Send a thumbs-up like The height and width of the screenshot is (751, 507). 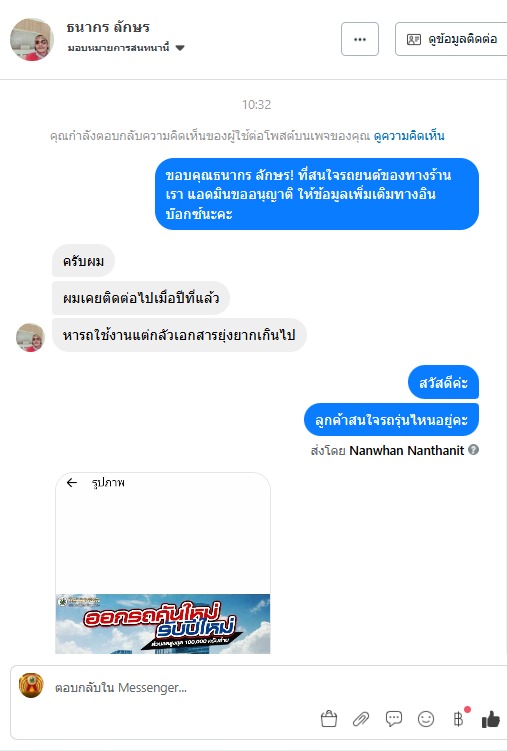[491, 718]
